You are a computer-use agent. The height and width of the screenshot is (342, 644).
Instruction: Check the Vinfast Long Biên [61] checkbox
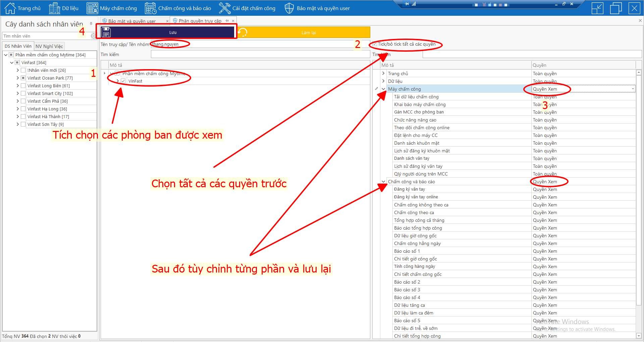pos(23,86)
